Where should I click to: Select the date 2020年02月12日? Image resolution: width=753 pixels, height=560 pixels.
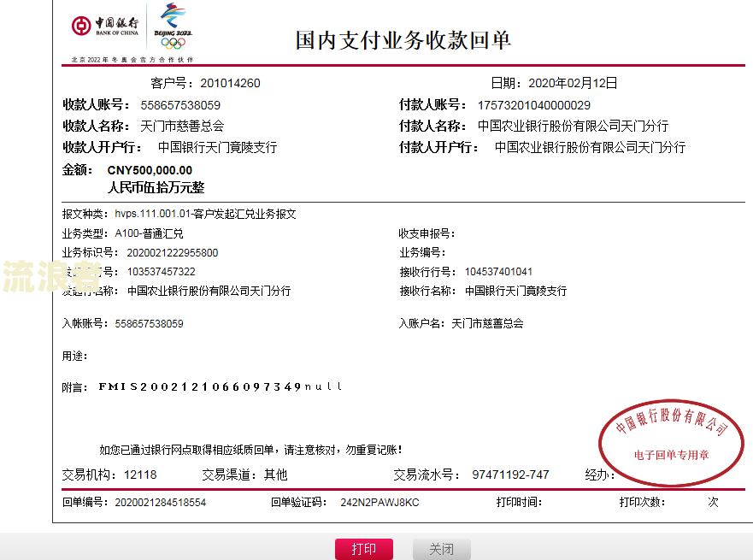tap(573, 83)
